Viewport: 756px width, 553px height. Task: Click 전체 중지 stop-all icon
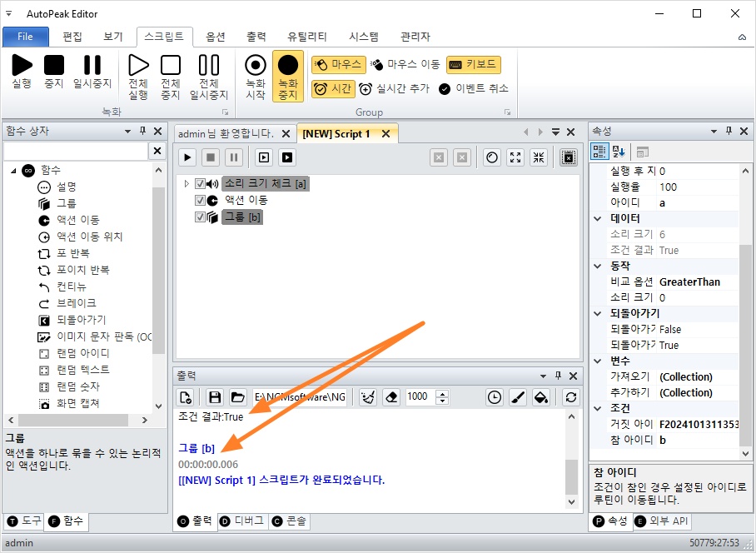click(x=170, y=76)
